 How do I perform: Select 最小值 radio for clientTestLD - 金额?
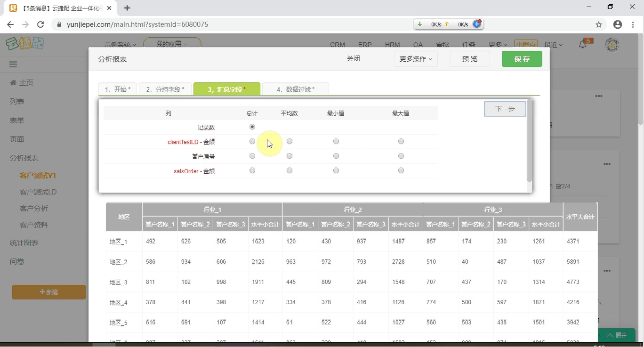tap(336, 141)
